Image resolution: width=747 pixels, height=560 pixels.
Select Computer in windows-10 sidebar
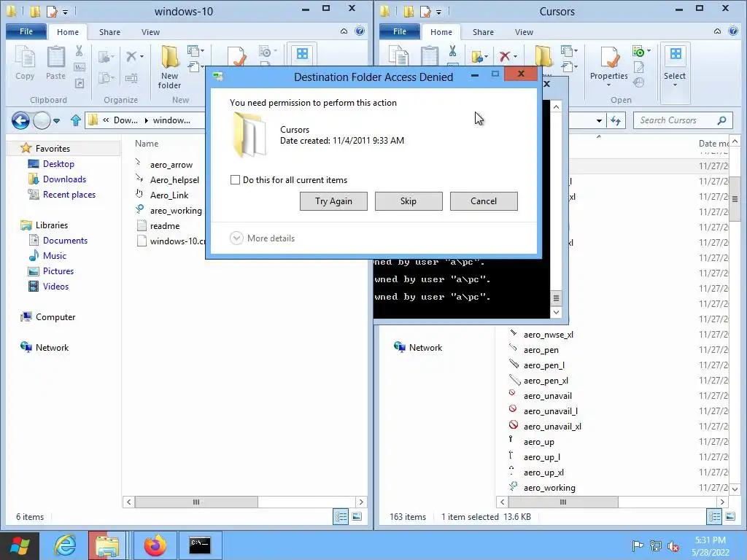55,317
